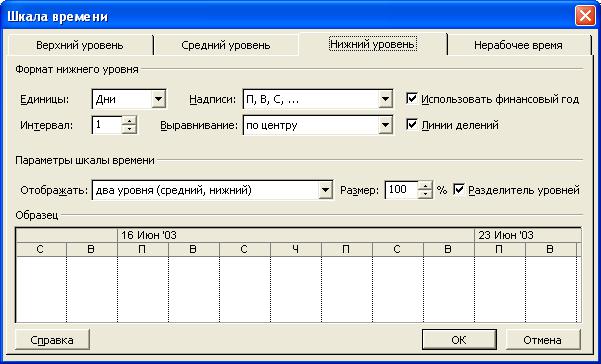The height and width of the screenshot is (364, 601).
Task: Click the 16 Июн '03 sample header
Action: 296,235
